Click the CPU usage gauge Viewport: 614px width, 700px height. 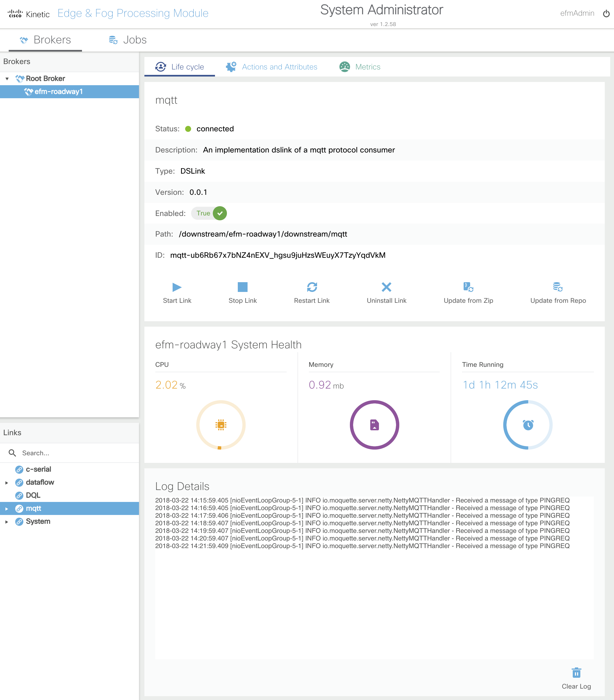point(221,425)
